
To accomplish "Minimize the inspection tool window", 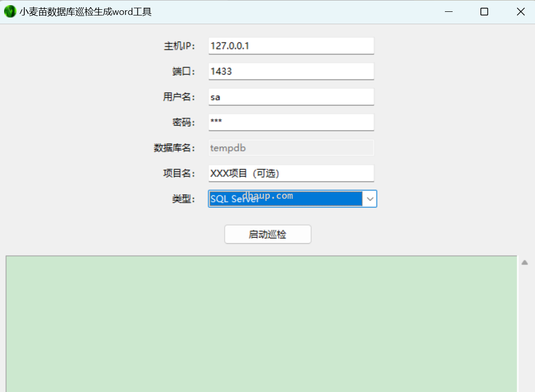I will point(448,12).
